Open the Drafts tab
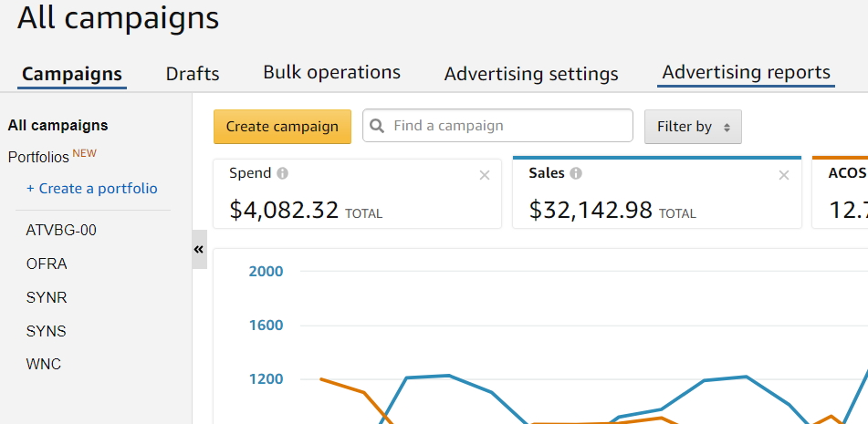 tap(193, 74)
